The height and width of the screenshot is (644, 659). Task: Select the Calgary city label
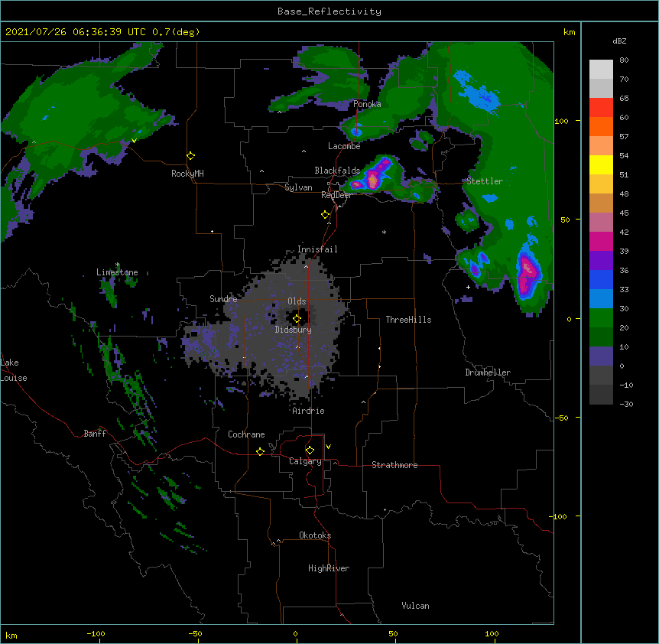point(305,461)
